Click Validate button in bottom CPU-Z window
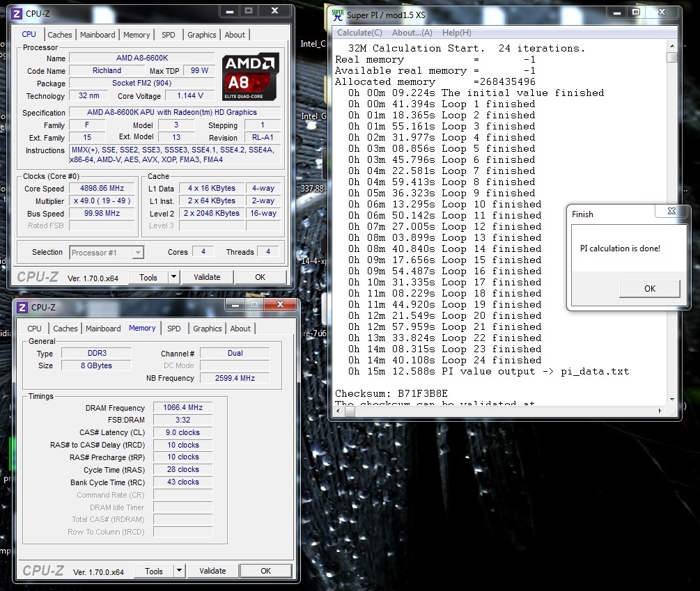 (212, 571)
